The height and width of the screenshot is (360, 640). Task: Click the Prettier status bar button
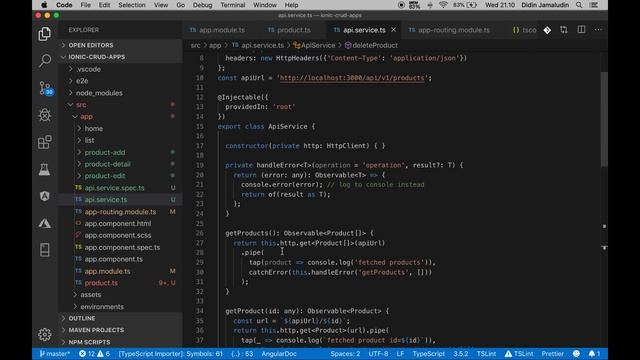552,354
